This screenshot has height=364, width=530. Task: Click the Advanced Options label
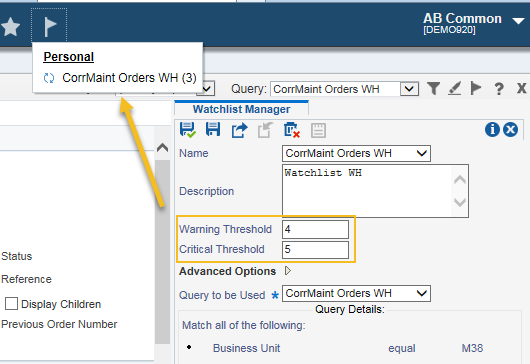(227, 271)
